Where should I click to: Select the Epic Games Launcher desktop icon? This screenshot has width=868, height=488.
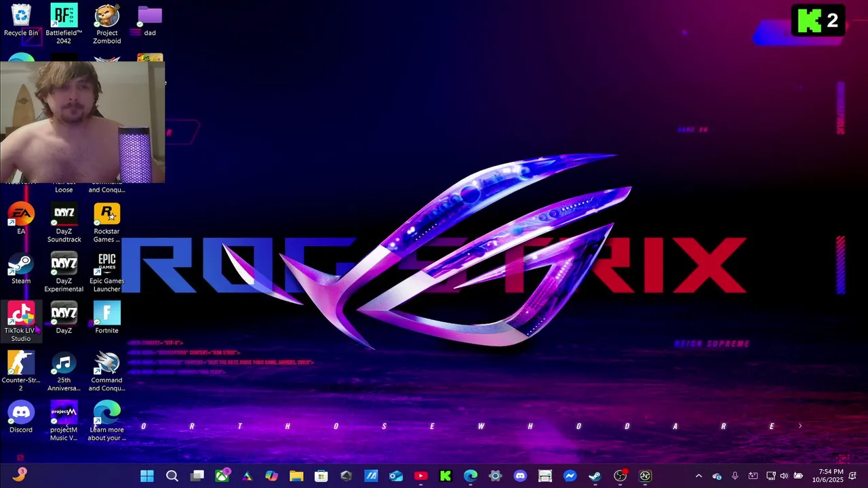[x=106, y=272]
